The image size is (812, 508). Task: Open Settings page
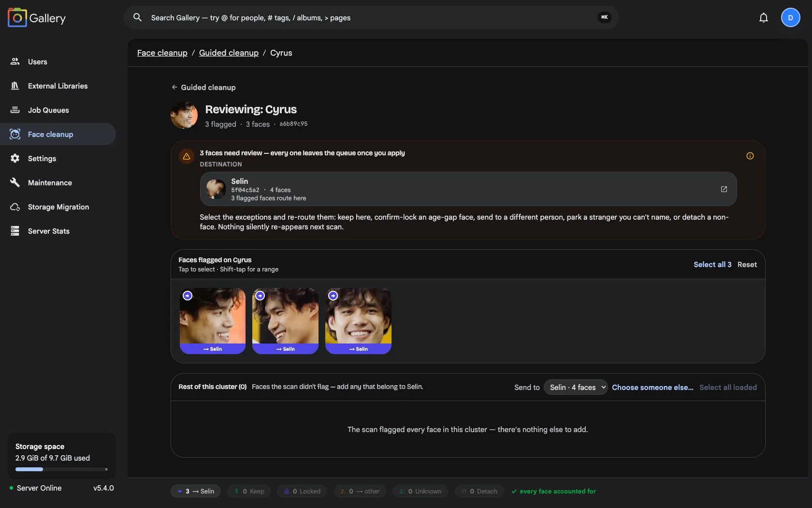58,158
